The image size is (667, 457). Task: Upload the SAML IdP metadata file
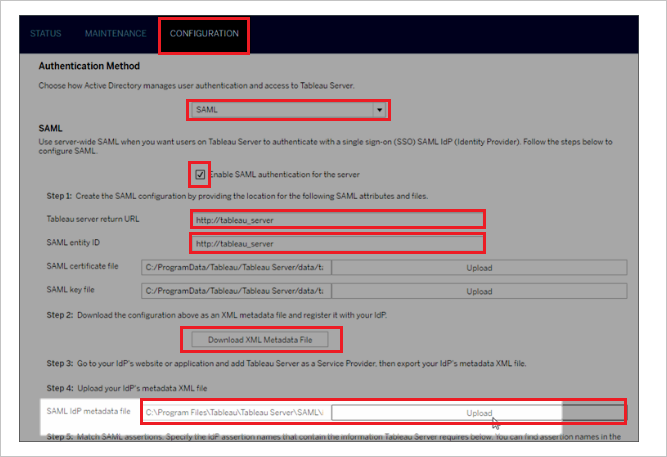tap(479, 413)
